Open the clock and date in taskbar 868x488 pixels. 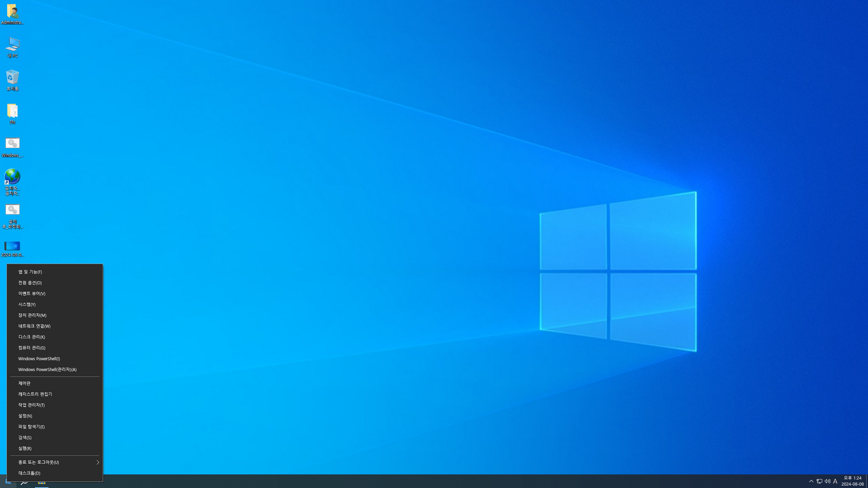coord(852,481)
